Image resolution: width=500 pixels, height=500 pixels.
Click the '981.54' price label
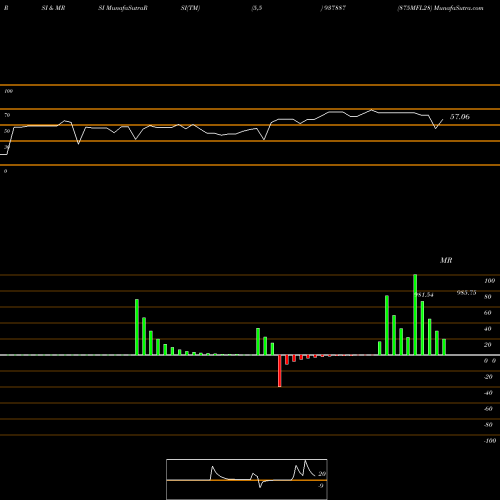pos(424,295)
